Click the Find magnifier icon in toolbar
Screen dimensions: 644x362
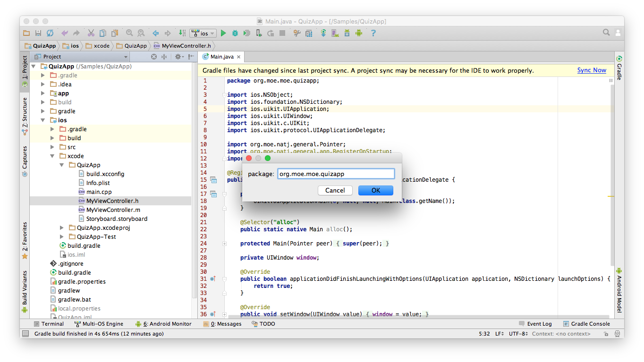click(x=129, y=33)
